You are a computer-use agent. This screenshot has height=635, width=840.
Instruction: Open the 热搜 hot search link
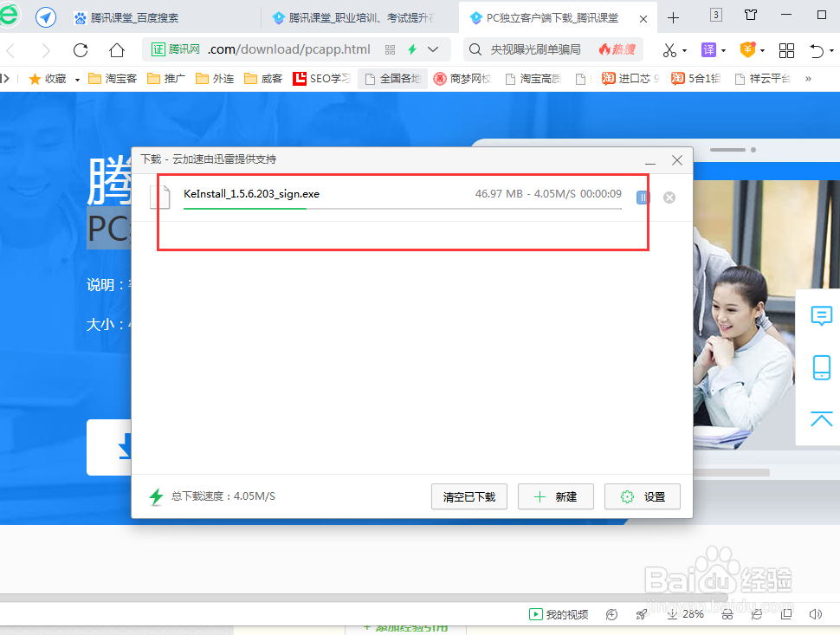[x=617, y=50]
